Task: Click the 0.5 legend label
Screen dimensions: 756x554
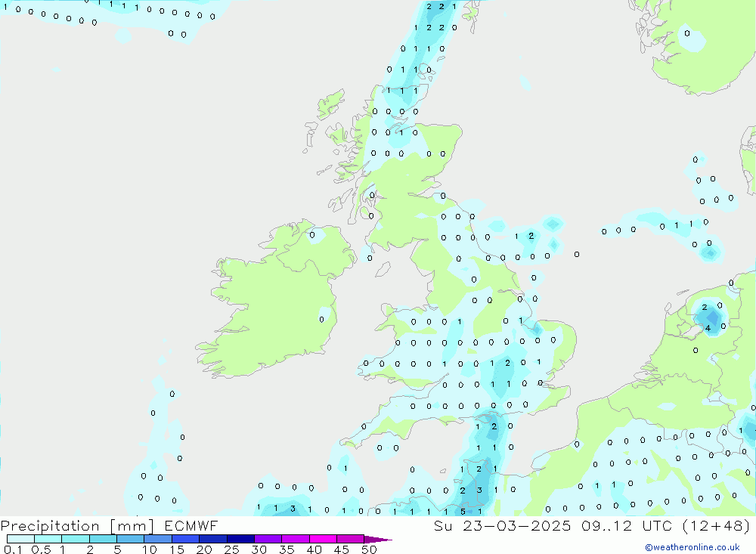Action: pyautogui.click(x=41, y=549)
